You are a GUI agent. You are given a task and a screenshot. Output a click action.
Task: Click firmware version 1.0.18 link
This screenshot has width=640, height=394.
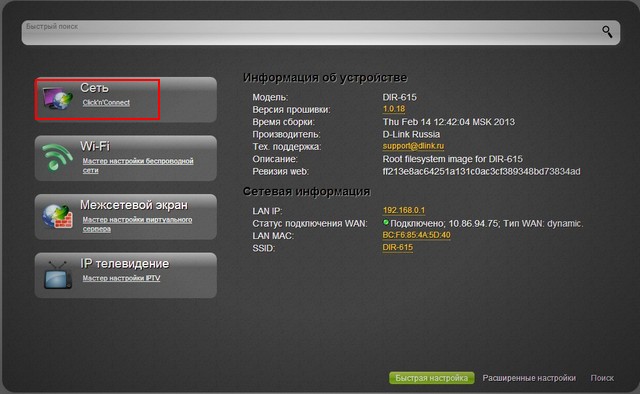click(x=394, y=109)
